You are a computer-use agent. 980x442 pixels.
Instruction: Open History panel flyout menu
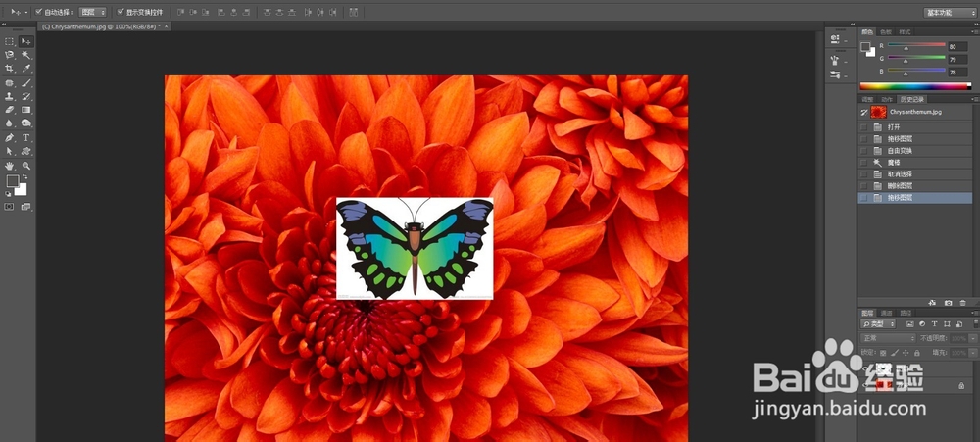coord(975,99)
